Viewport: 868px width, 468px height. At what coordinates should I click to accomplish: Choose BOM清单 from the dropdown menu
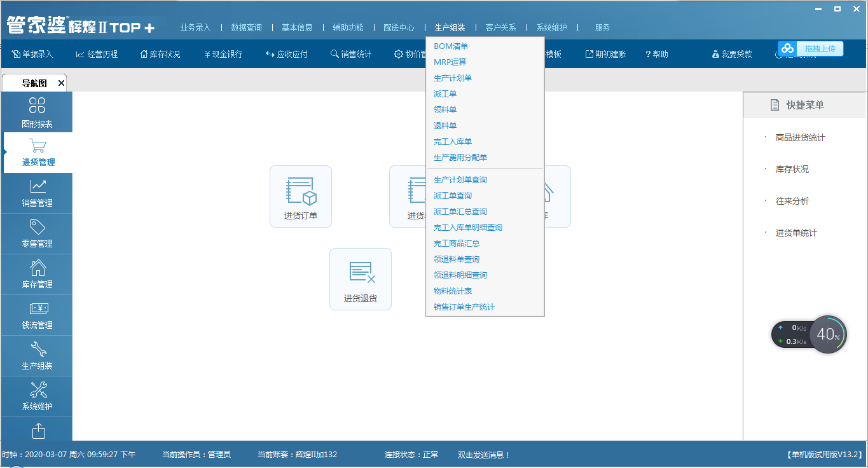pos(451,46)
